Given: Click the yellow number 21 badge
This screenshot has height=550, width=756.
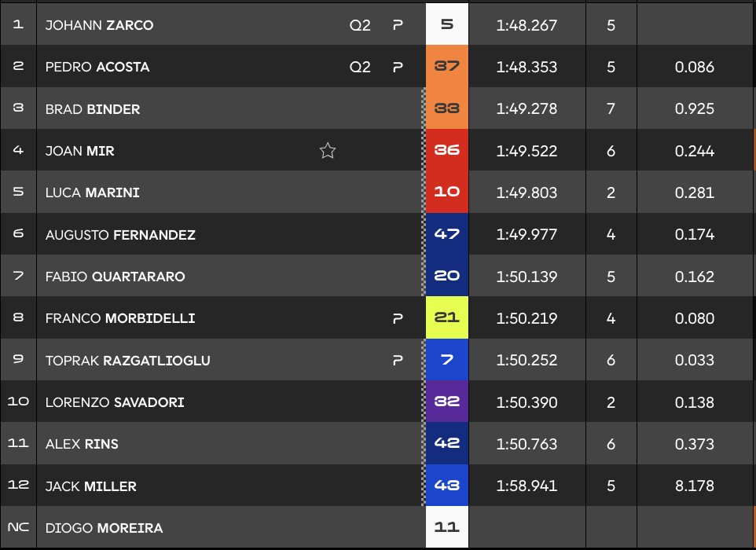Looking at the screenshot, I should (446, 318).
